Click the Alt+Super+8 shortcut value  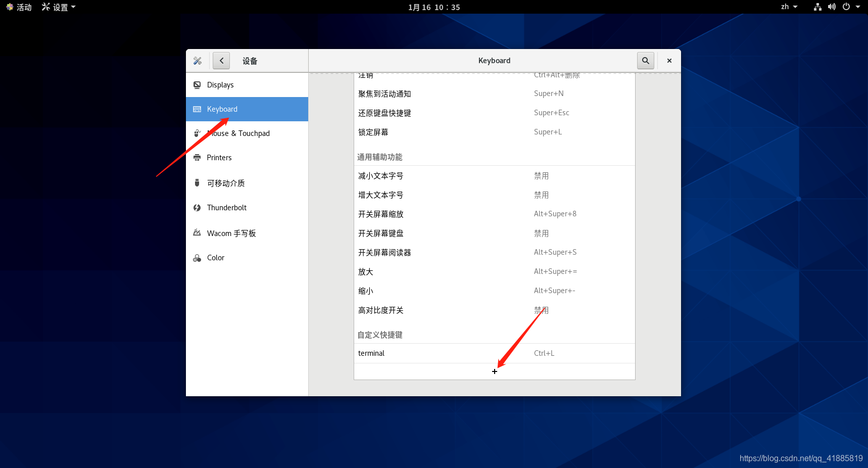click(555, 214)
